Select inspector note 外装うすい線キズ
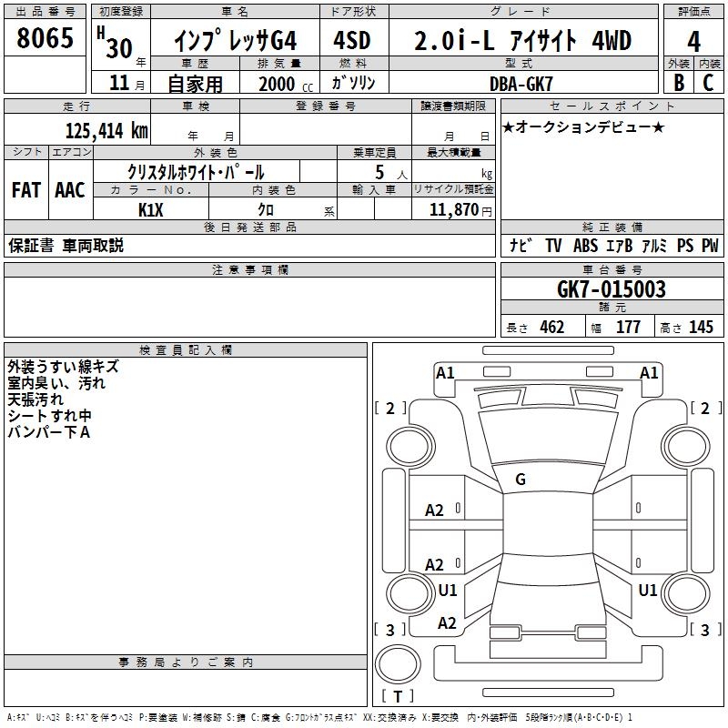This screenshot has width=728, height=728. click(63, 367)
